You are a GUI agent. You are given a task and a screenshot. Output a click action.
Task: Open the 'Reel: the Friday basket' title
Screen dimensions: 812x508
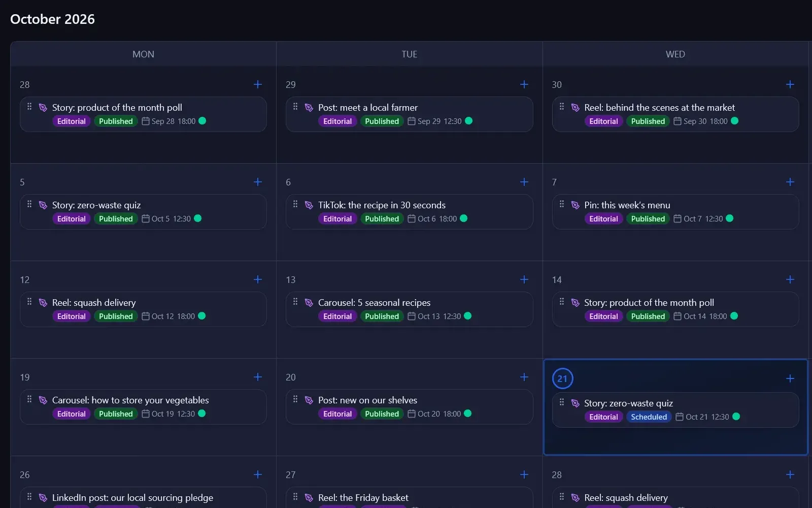pyautogui.click(x=363, y=498)
